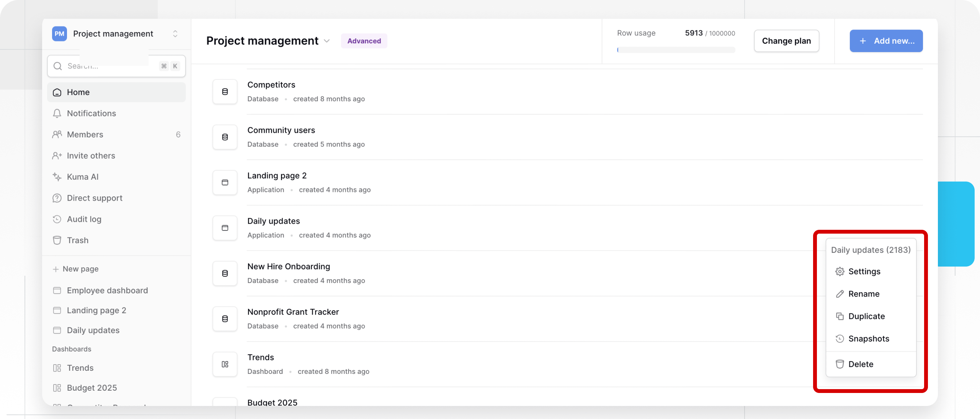This screenshot has width=980, height=419.
Task: Click the New Hire Onboarding database icon
Action: [224, 273]
